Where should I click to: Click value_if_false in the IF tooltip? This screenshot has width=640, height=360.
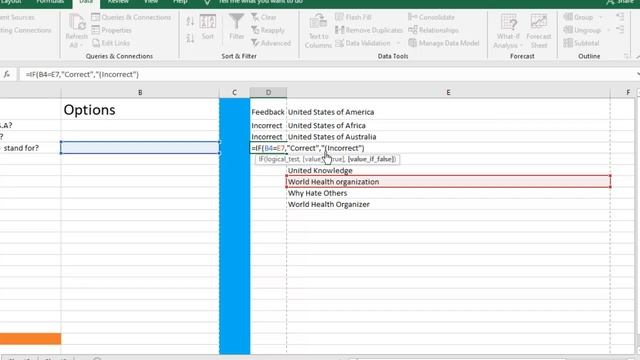tap(371, 159)
